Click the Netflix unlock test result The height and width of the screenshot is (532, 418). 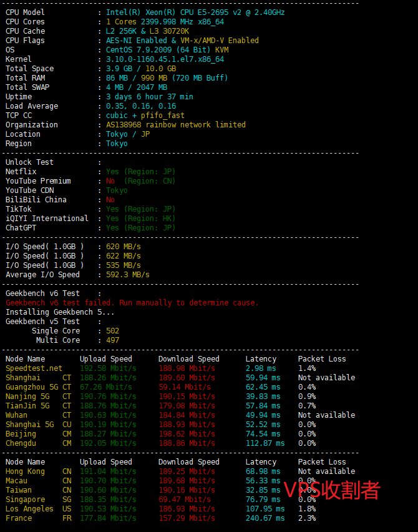pyautogui.click(x=140, y=172)
